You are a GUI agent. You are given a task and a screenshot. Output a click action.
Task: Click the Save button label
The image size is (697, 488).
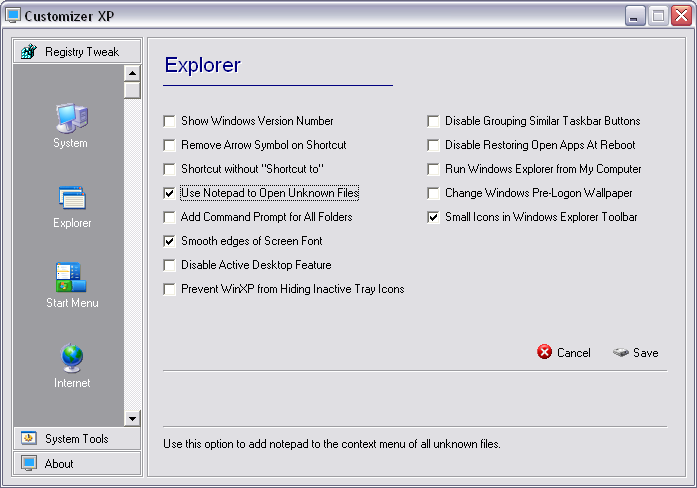[645, 352]
